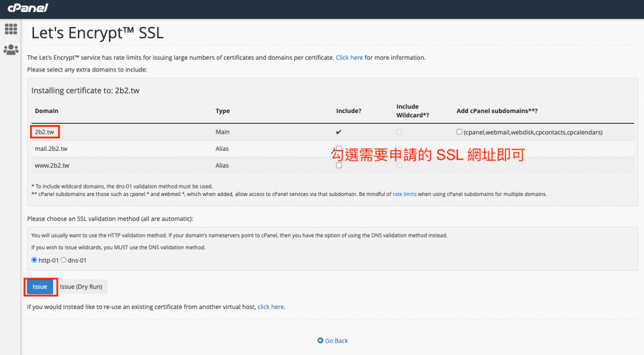The width and height of the screenshot is (644, 355).
Task: Click the 'Alias' type for mail.2b2.tw
Action: (x=222, y=148)
